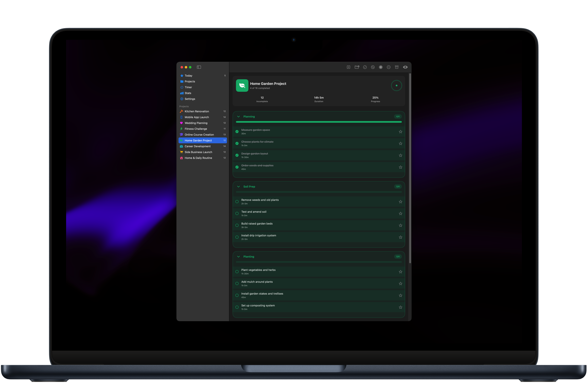The width and height of the screenshot is (588, 383).
Task: Star the Build raised garden beds task
Action: [400, 225]
